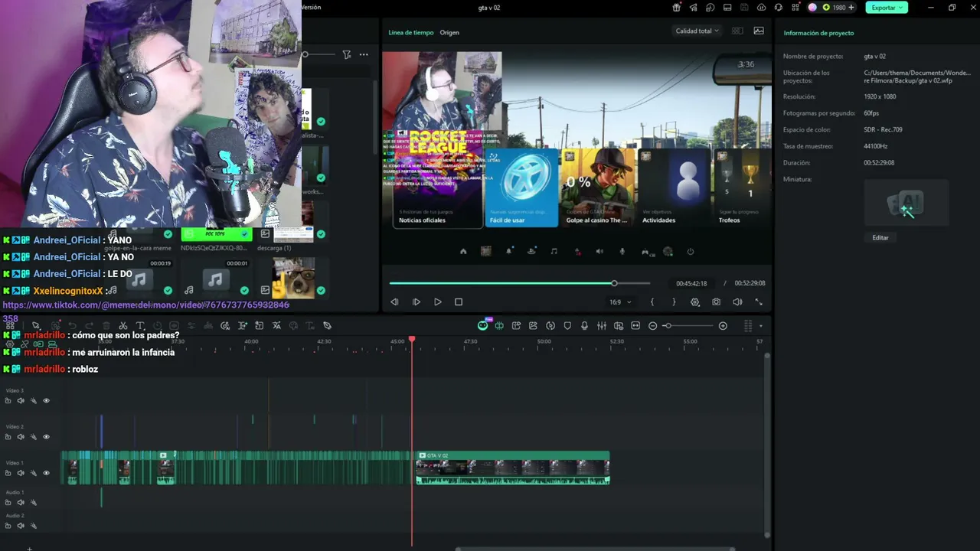
Task: Click the compare view icon beside Calidad total
Action: coord(737,31)
